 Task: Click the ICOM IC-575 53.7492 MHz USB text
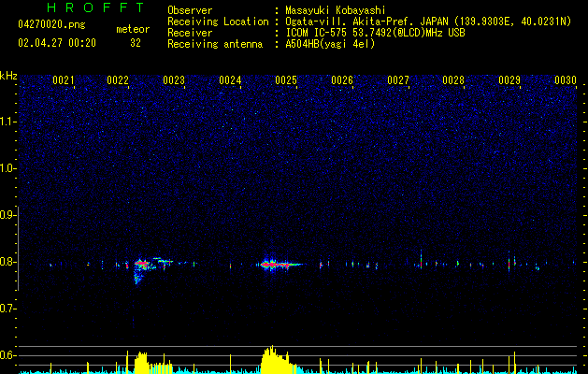tap(376, 33)
